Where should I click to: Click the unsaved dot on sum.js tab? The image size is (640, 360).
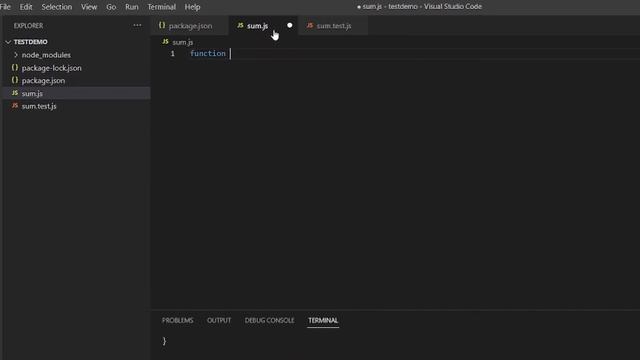(289, 25)
